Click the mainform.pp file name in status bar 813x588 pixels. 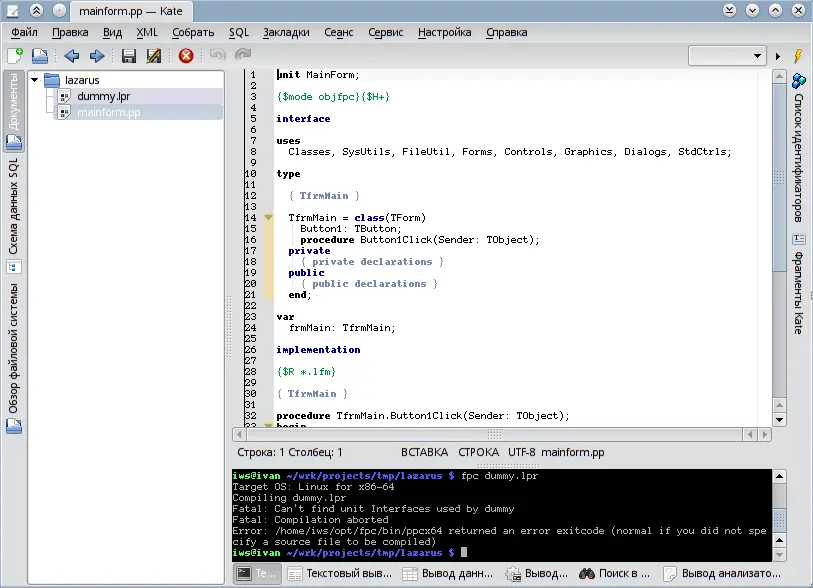(x=573, y=452)
